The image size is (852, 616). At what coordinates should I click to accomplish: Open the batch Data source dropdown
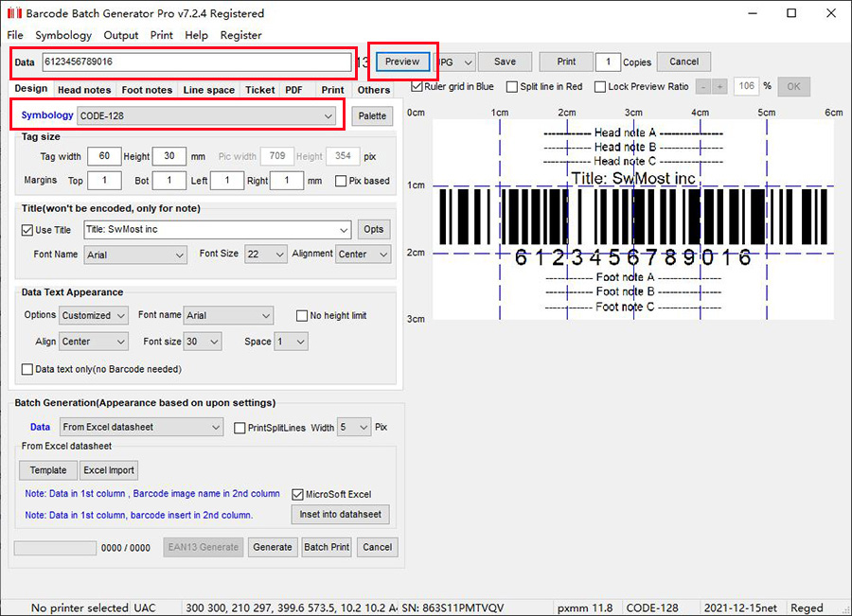[141, 428]
